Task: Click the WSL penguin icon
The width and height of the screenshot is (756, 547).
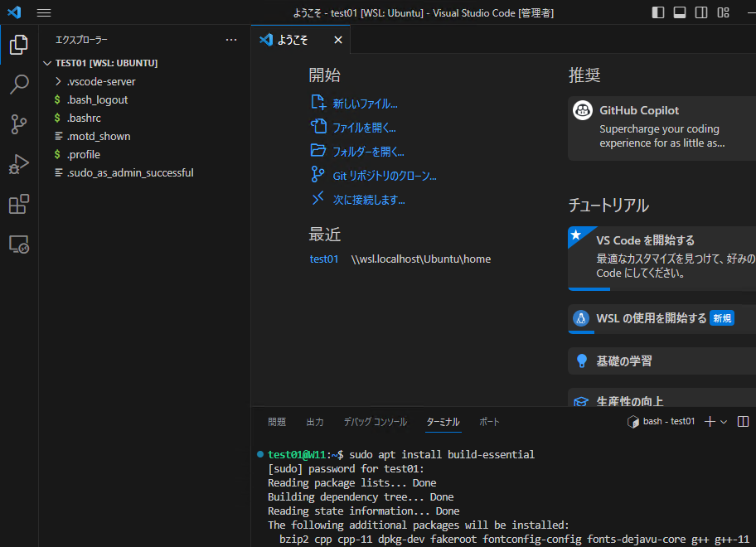Action: click(x=581, y=318)
